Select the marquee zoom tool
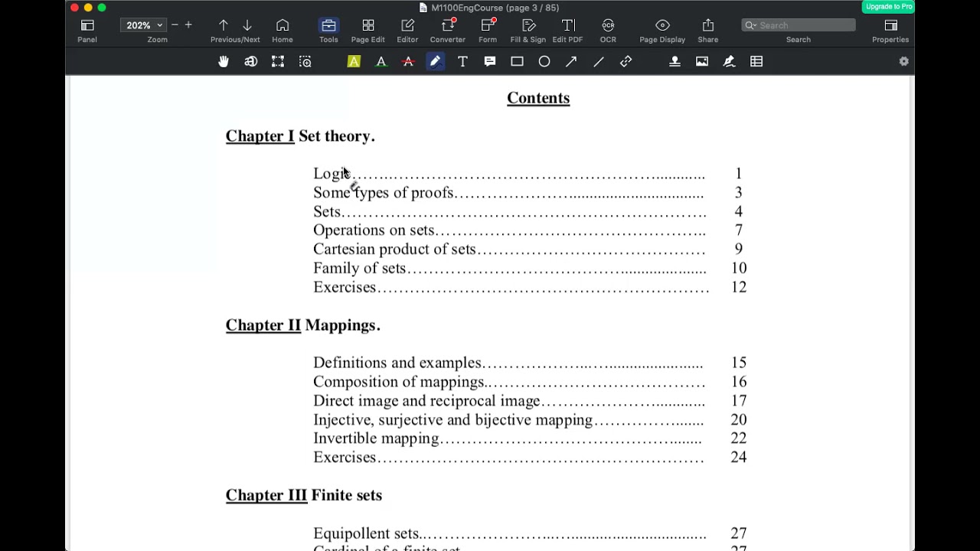Screen dimensions: 980x551 (x=305, y=61)
